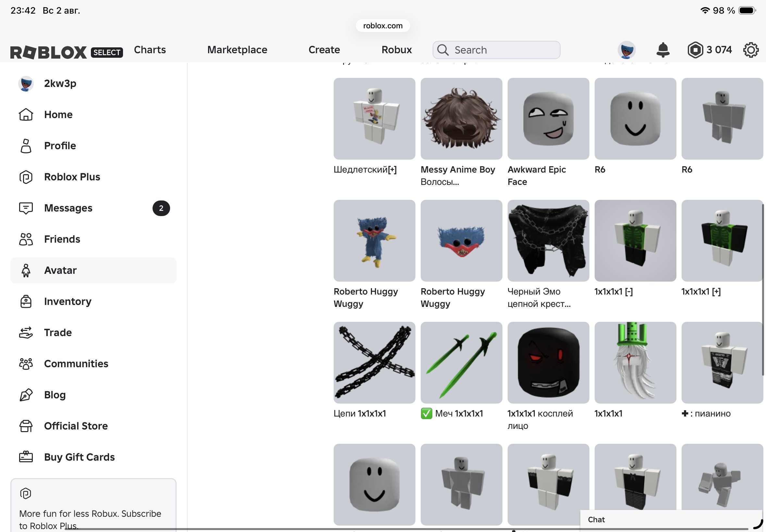Open the Charts tab

click(150, 50)
